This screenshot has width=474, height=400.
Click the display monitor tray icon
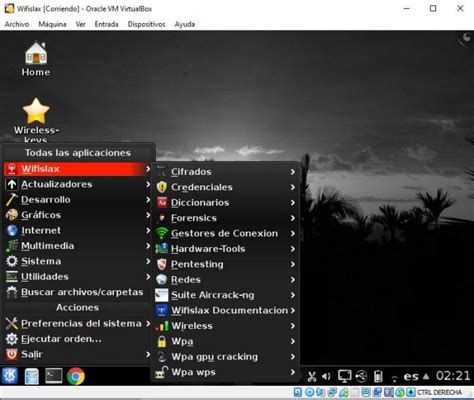point(344,376)
